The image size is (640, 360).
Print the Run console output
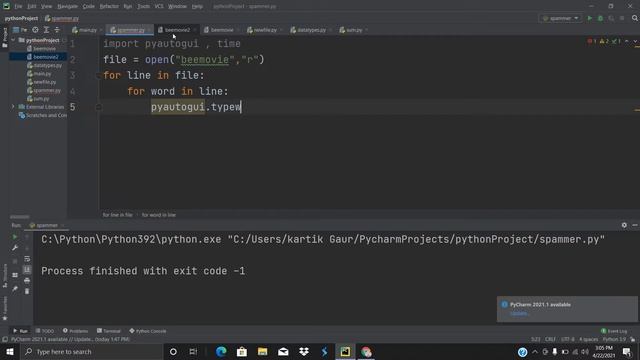(x=27, y=280)
